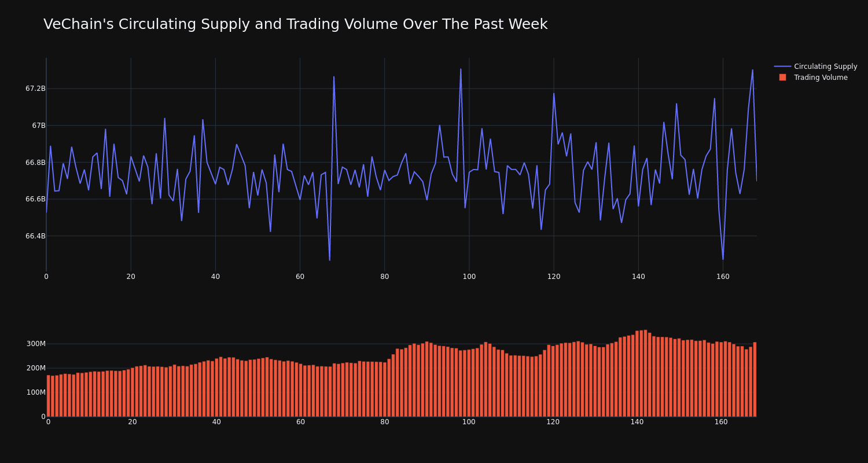The image size is (868, 463).
Task: Click x-axis label 160 on volume chart
Action: [x=721, y=422]
